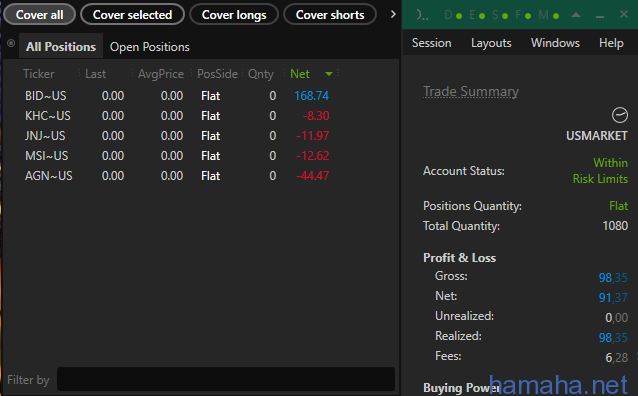Click the Account Status label
The width and height of the screenshot is (638, 396).
(463, 171)
